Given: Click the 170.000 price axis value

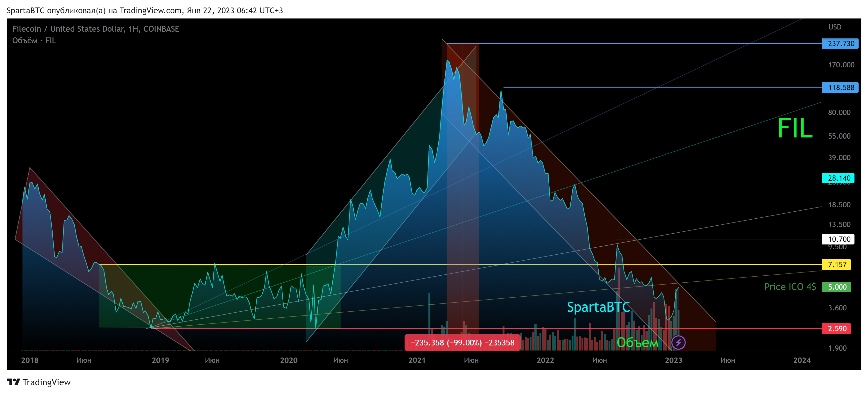Looking at the screenshot, I should point(841,65).
